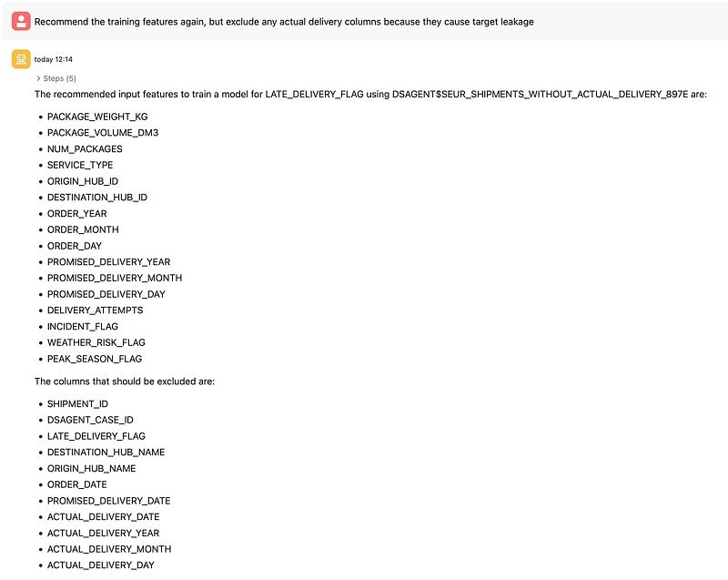Image resolution: width=728 pixels, height=580 pixels.
Task: Click the DELIVERY_ATTEMPTS feature entry
Action: click(95, 310)
